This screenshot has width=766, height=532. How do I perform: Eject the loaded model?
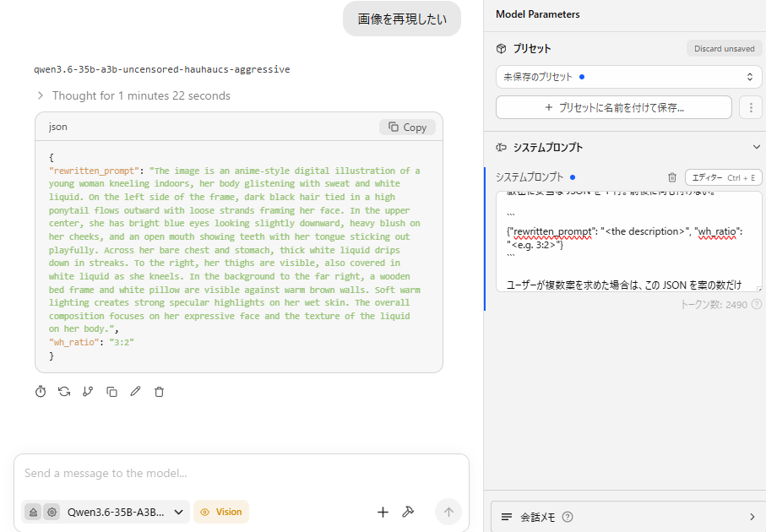click(x=33, y=512)
